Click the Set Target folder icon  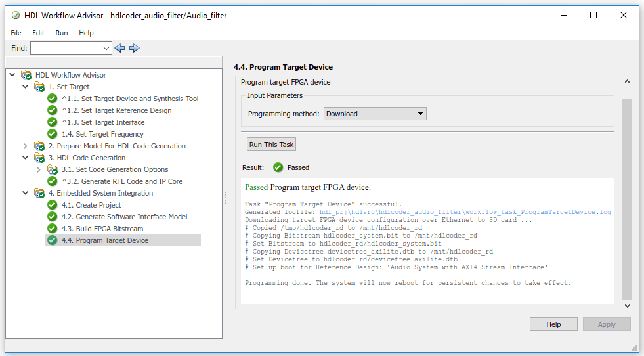(x=39, y=87)
